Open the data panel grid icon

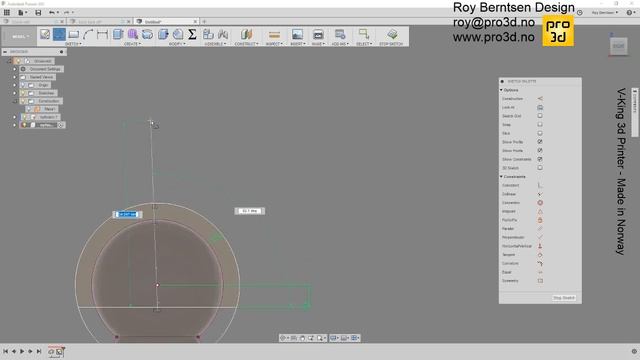[x=7, y=13]
